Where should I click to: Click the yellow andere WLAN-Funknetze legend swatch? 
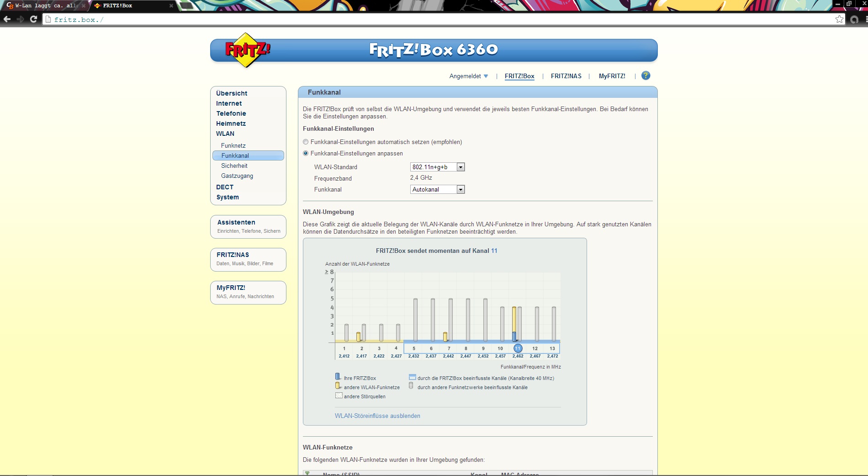point(338,386)
